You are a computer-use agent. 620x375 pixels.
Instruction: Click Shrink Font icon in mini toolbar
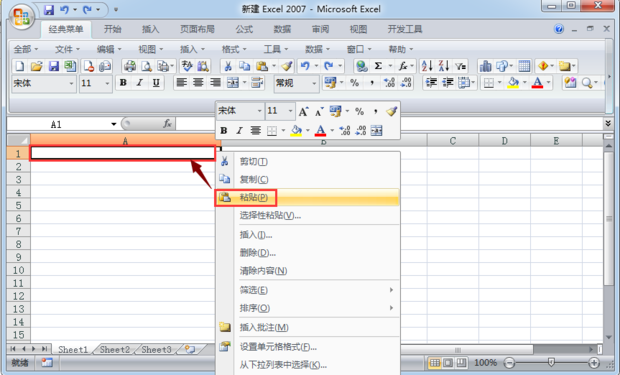point(319,112)
